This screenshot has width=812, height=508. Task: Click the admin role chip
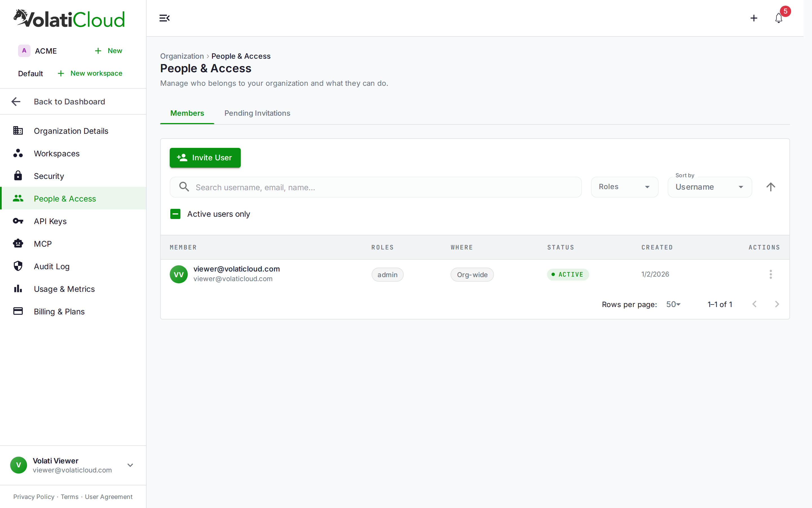coord(387,275)
